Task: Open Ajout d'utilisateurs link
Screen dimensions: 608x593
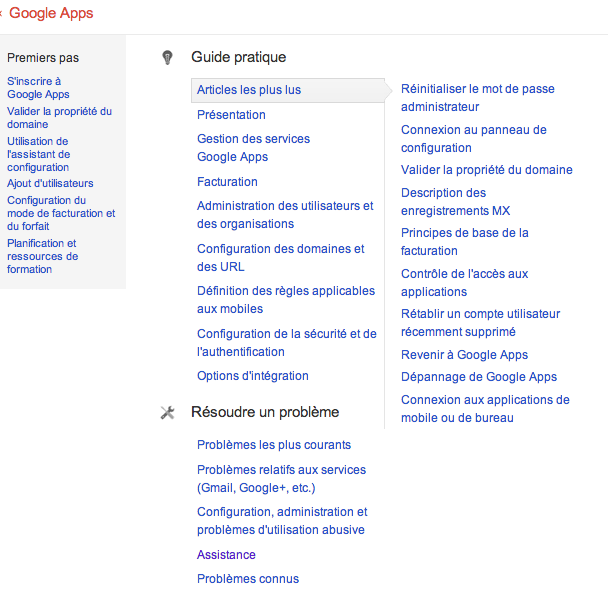Action: [50, 183]
